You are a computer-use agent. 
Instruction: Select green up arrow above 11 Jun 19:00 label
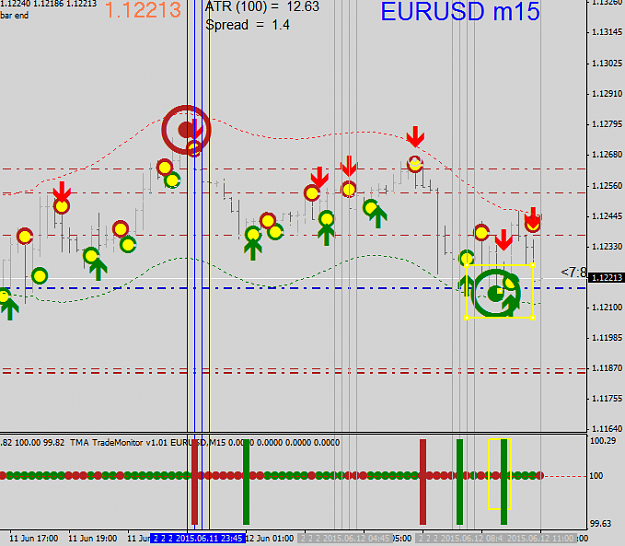coord(98,270)
